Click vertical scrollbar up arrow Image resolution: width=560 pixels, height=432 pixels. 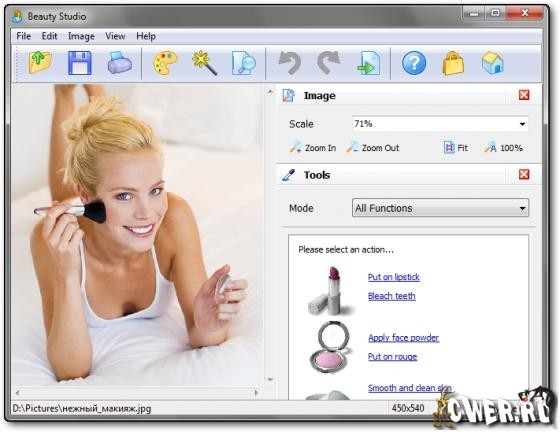(270, 92)
